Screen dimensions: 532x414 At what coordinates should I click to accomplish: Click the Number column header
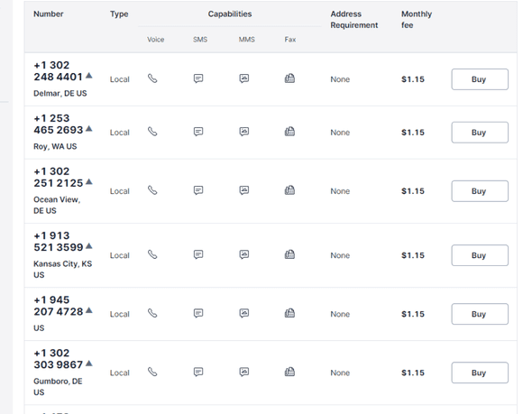pyautogui.click(x=48, y=14)
